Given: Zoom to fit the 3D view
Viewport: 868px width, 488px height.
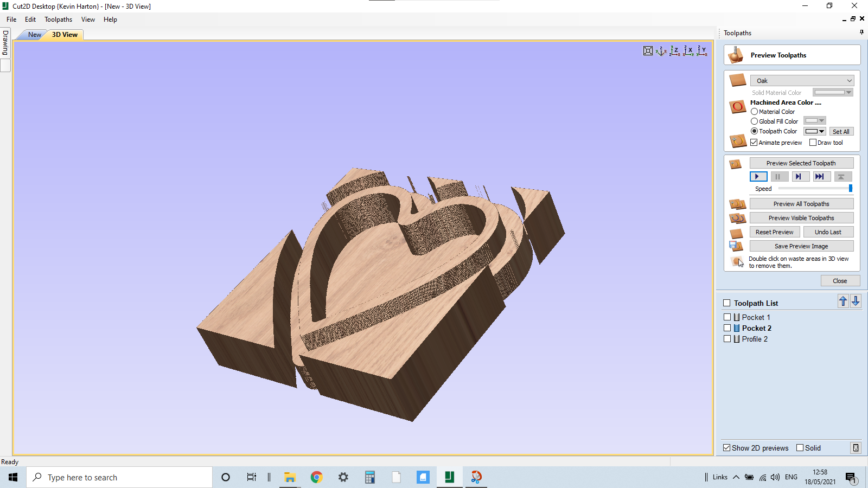Looking at the screenshot, I should point(648,51).
